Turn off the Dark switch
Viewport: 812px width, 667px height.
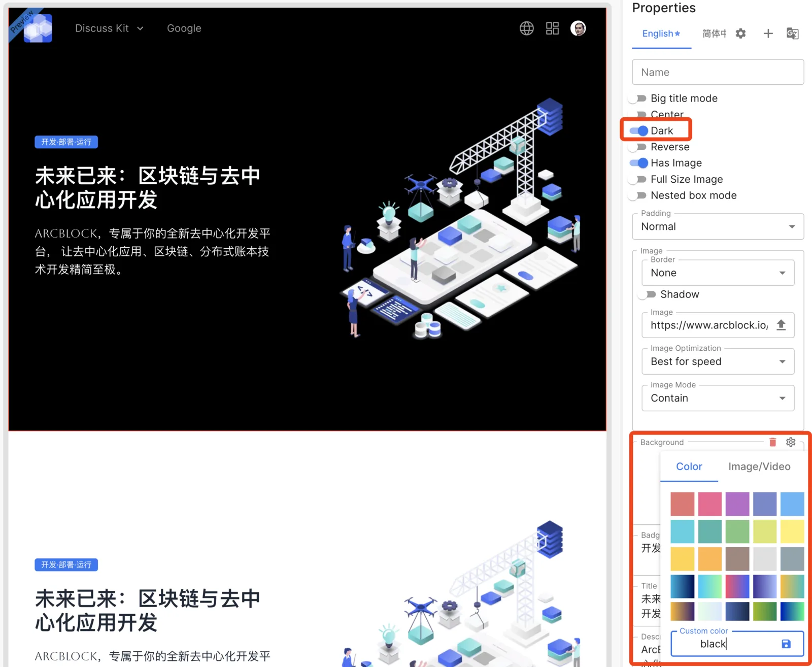click(638, 131)
